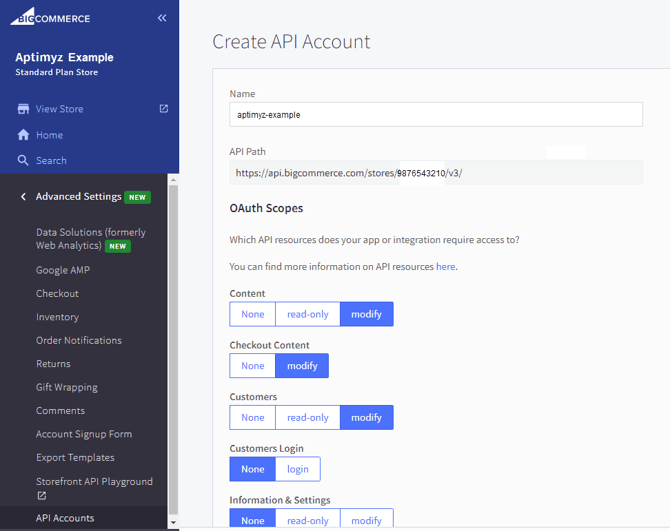Screen dimensions: 670x531
Task: Click the View Store storefront icon
Action: pyautogui.click(x=23, y=109)
